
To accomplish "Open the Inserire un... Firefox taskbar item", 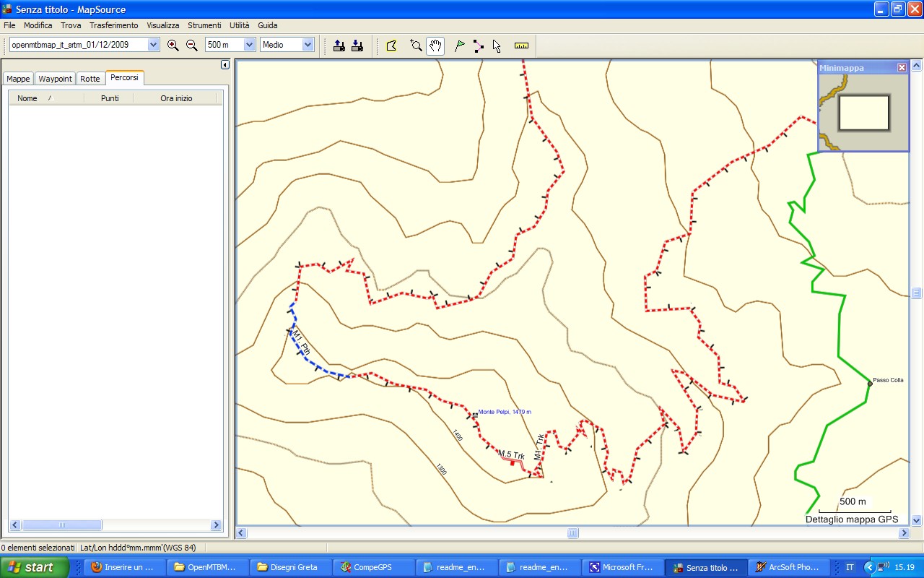I will click(126, 567).
